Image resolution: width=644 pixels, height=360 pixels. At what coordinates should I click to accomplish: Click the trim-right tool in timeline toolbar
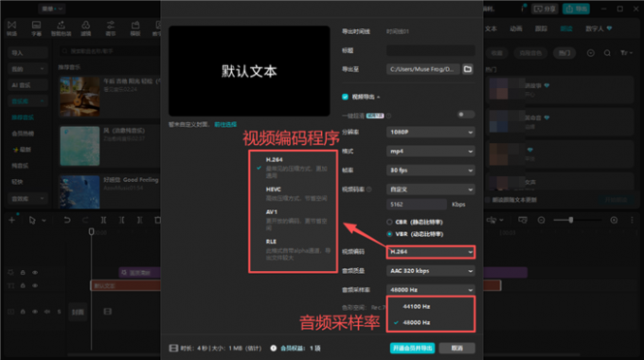pyautogui.click(x=139, y=221)
